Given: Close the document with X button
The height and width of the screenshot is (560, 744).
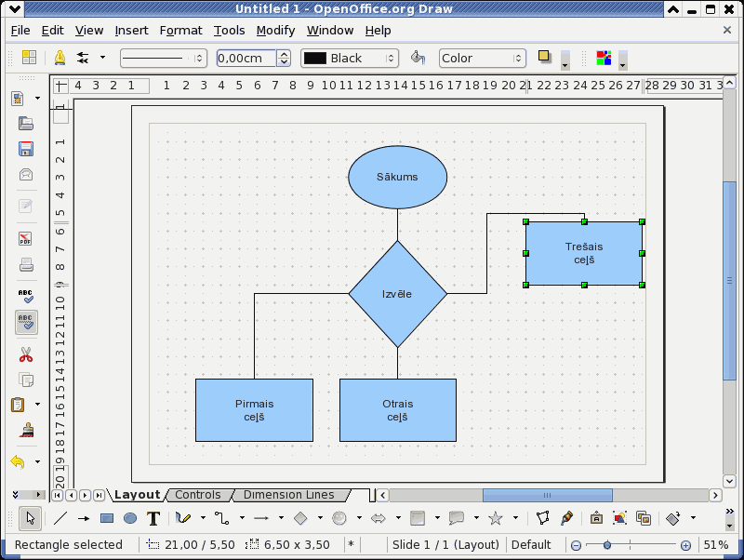Looking at the screenshot, I should click(727, 31).
